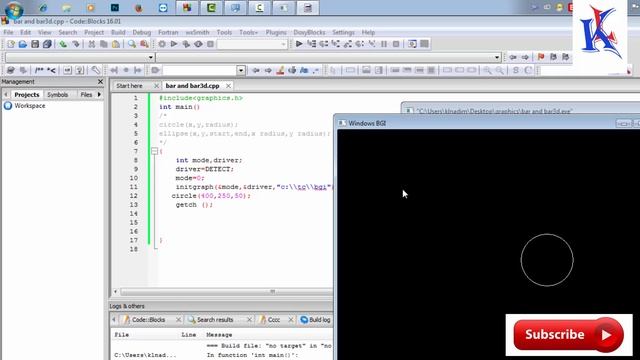640x360 pixels.
Task: Open the Code::Blocks log tab
Action: click(x=149, y=320)
